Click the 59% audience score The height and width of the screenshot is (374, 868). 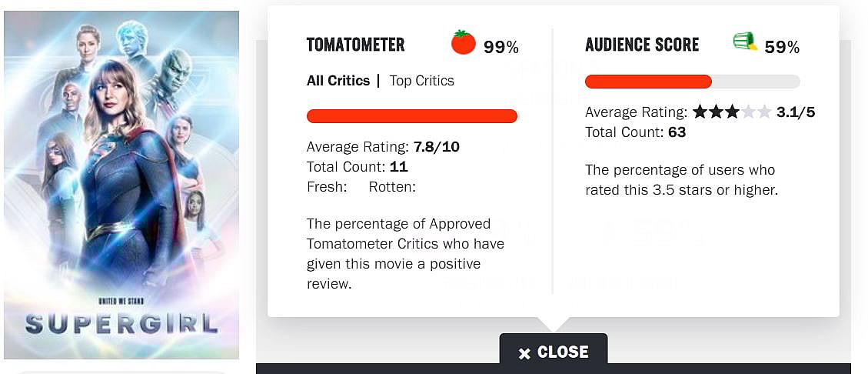[782, 48]
